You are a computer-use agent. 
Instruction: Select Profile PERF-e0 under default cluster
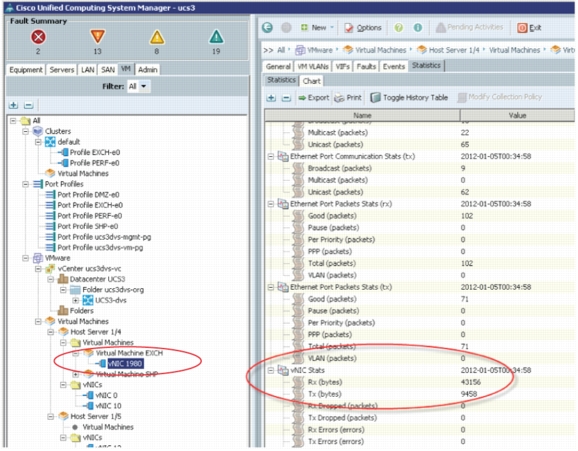[x=94, y=163]
